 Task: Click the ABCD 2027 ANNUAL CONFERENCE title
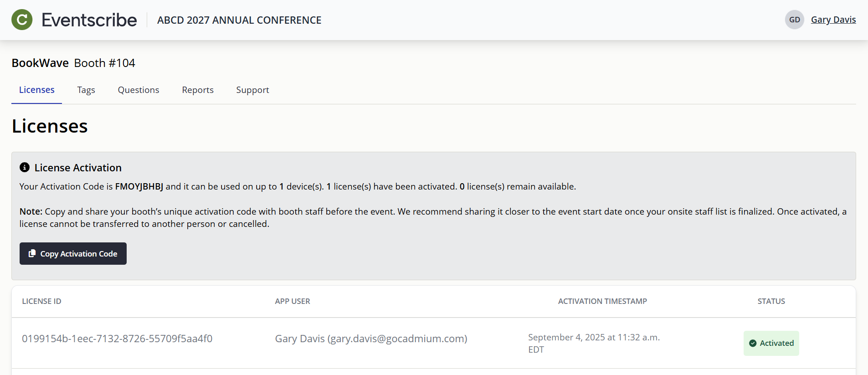pyautogui.click(x=239, y=20)
